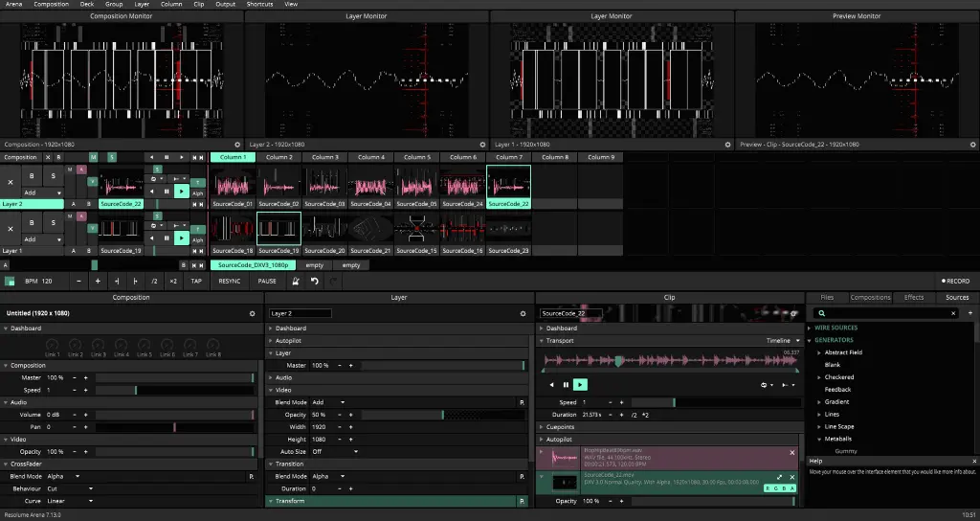Click the undo arrow icon
980x521 pixels.
point(315,282)
